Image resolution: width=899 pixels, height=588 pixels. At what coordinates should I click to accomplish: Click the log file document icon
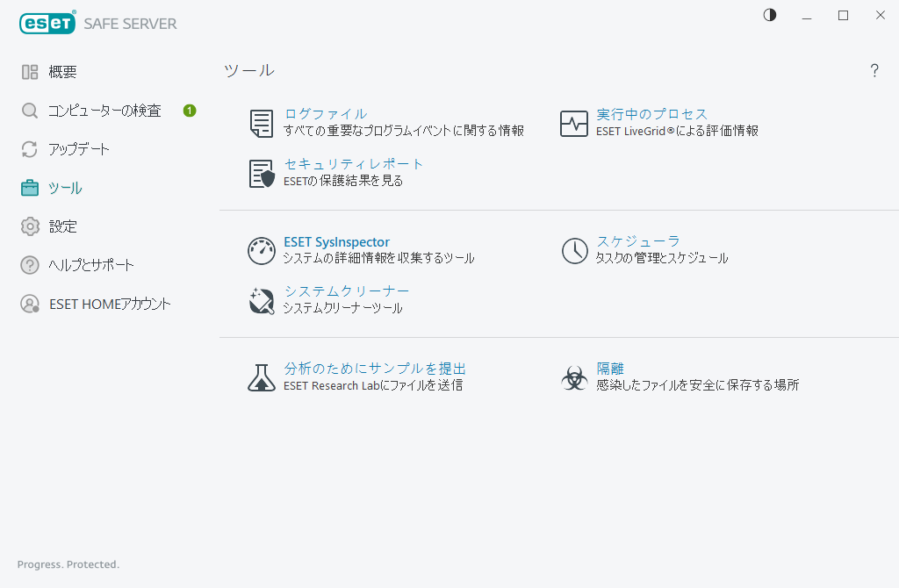click(x=261, y=124)
